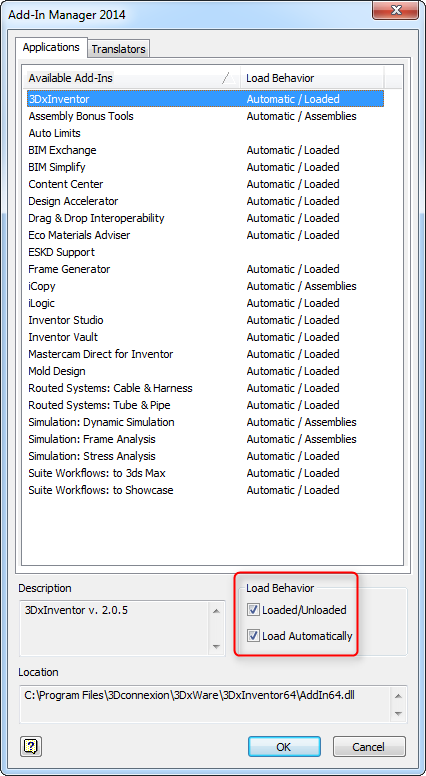The width and height of the screenshot is (426, 776).
Task: Switch to the Translators tab
Action: coord(119,49)
